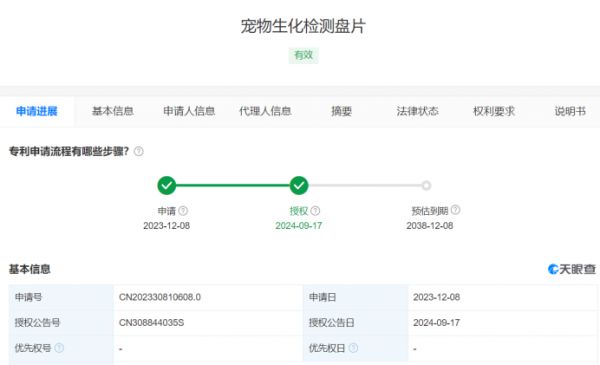
Task: Click the green check marker for 授权 step
Action: click(x=299, y=186)
